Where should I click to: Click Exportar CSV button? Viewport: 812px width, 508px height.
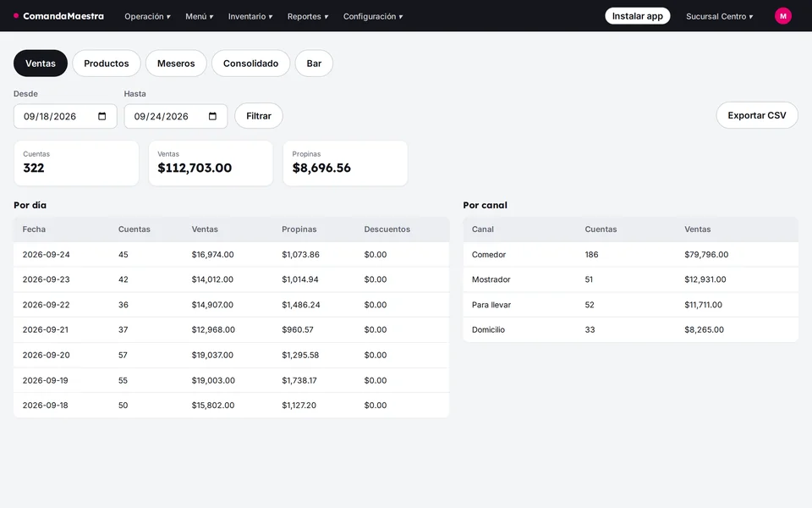pyautogui.click(x=756, y=115)
